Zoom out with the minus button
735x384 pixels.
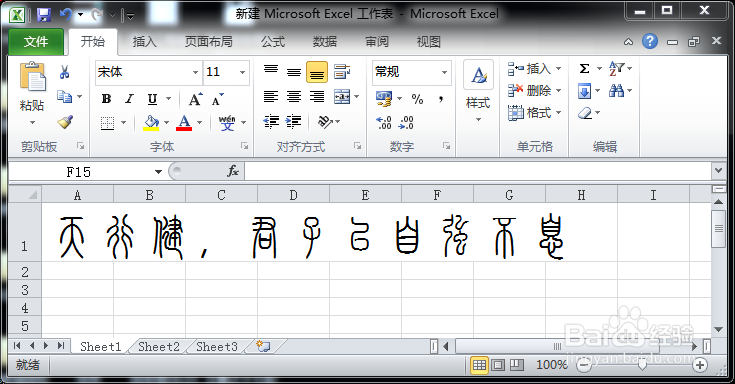(x=584, y=365)
